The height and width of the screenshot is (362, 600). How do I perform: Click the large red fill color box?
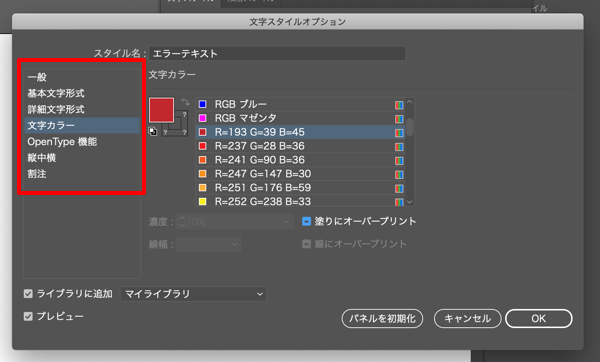[161, 110]
